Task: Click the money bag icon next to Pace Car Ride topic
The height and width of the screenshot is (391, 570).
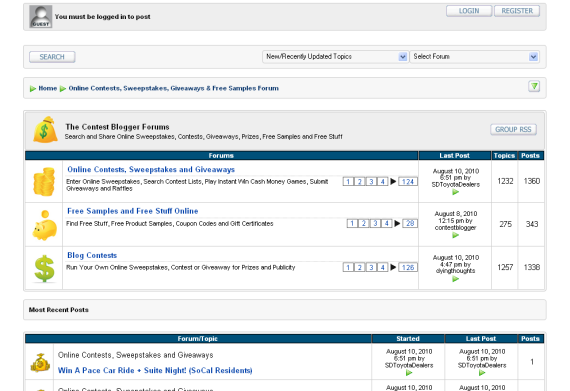Action: (40, 362)
